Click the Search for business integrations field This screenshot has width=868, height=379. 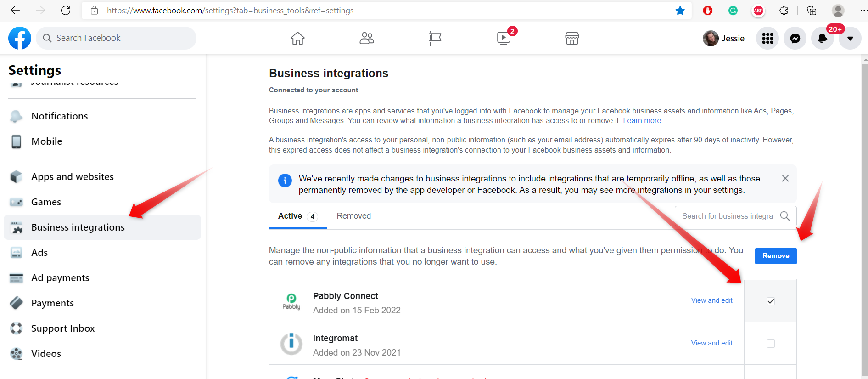(728, 216)
